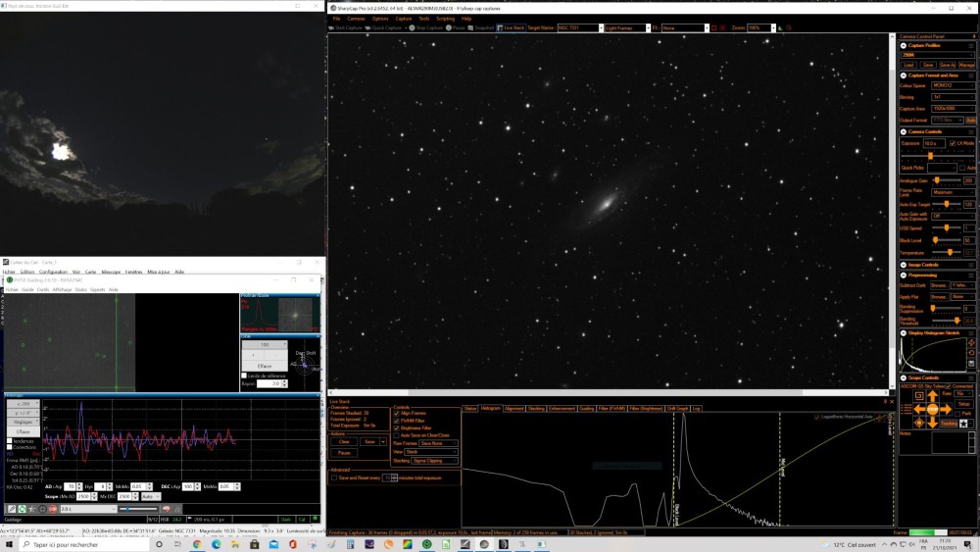Click PHD2 red STOP icon
Viewport: 980px width, 552px height.
click(x=53, y=509)
